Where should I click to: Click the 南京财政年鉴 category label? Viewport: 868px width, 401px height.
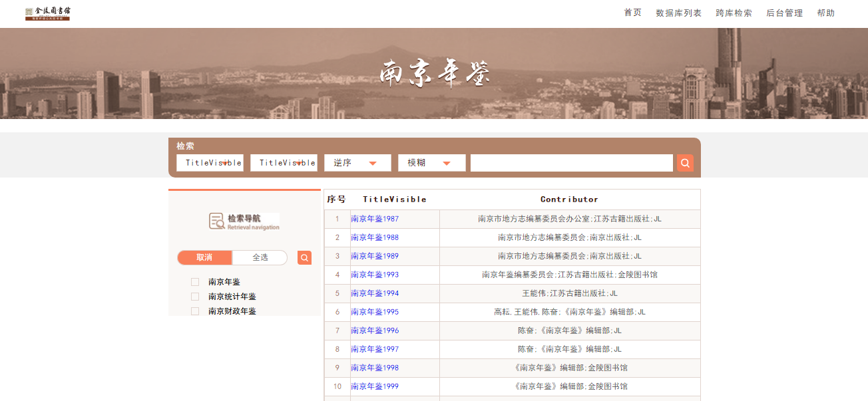tap(232, 311)
